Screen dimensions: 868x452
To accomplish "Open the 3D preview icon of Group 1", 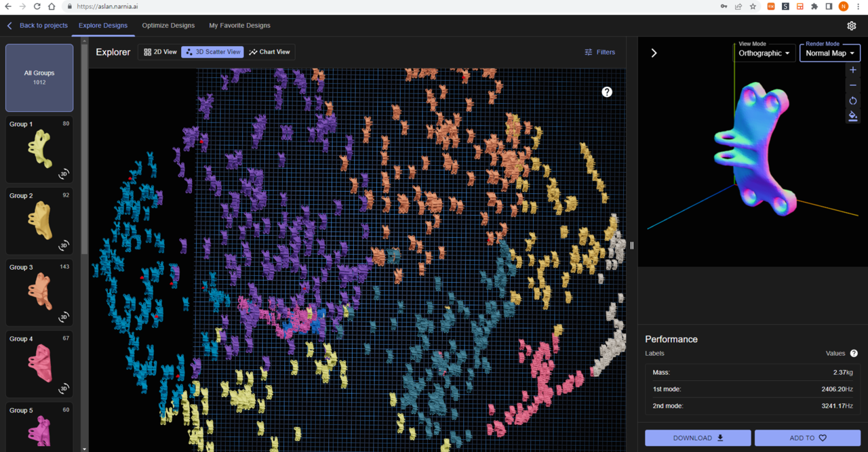I will pyautogui.click(x=64, y=173).
